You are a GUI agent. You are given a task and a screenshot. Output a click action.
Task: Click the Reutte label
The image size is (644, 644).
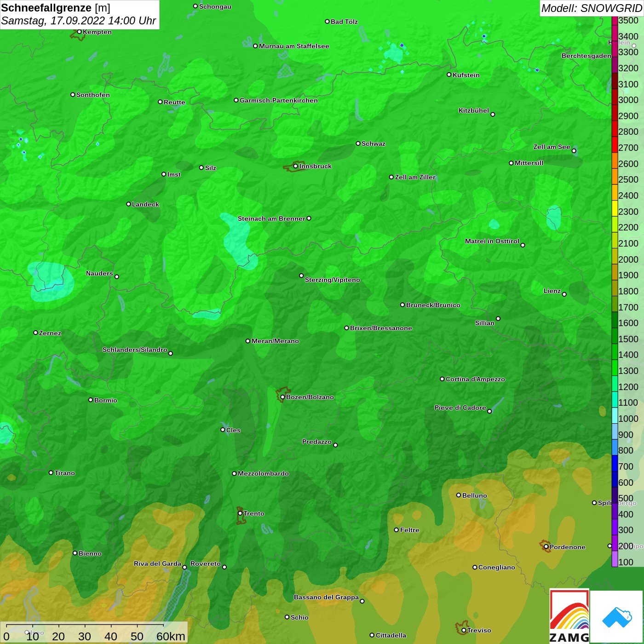coord(174,102)
